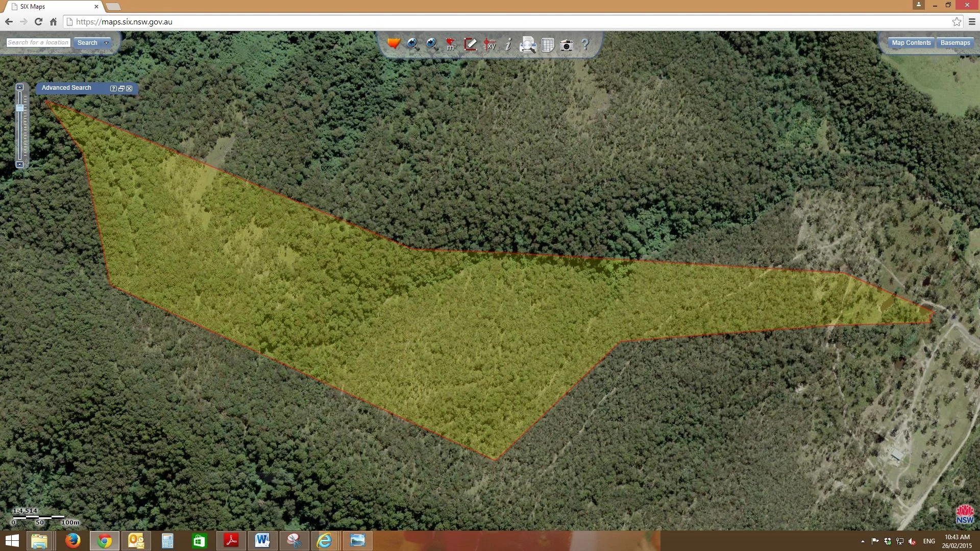The image size is (980, 551).
Task: Open the Map Contents panel
Action: pos(911,42)
